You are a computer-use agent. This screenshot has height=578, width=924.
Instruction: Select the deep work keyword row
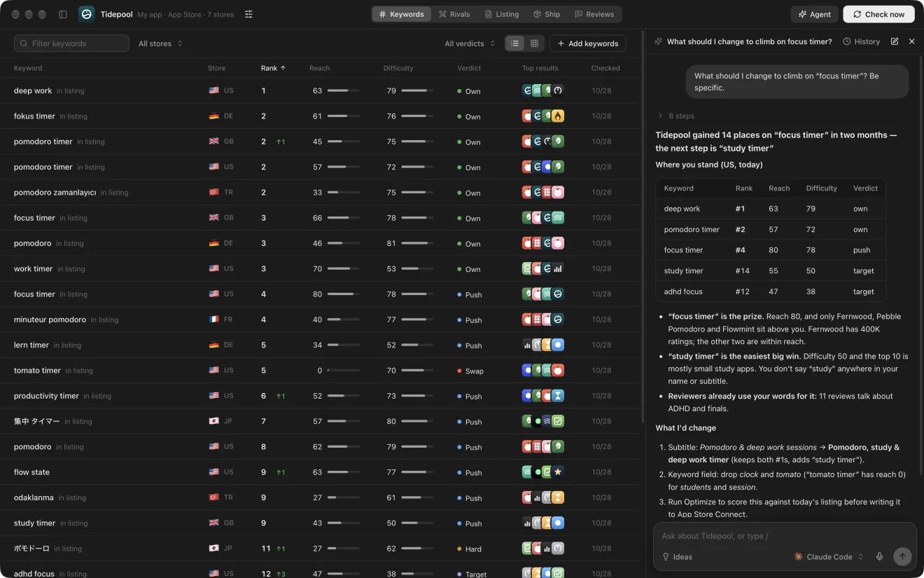320,91
